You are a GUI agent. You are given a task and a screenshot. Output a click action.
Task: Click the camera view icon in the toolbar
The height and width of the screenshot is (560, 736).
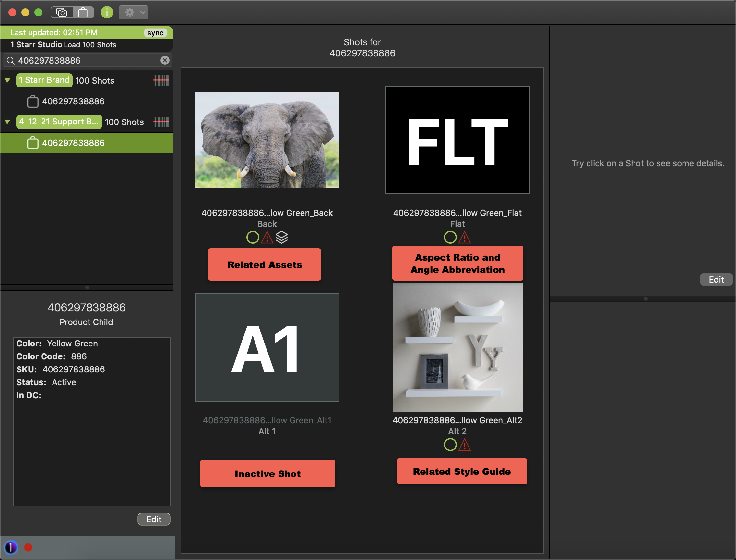point(62,13)
